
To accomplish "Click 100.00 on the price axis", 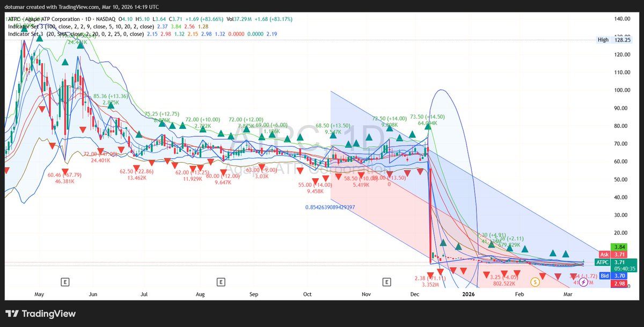I will [x=622, y=90].
